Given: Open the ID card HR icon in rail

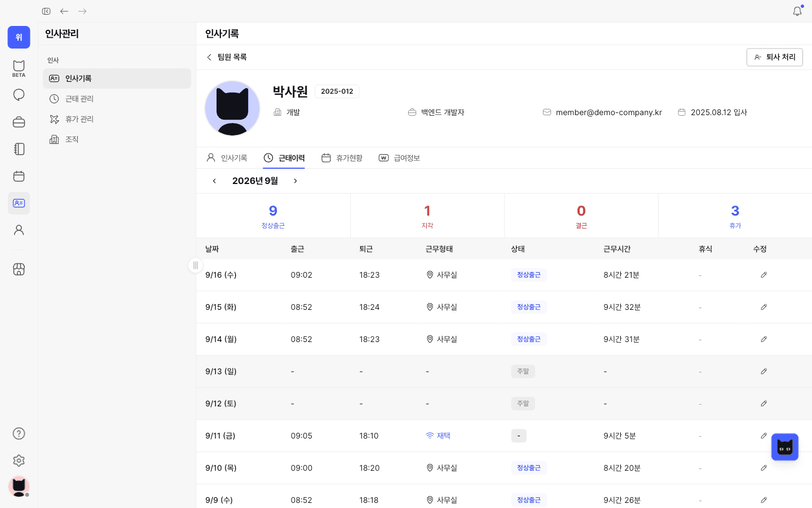Looking at the screenshot, I should 19,203.
